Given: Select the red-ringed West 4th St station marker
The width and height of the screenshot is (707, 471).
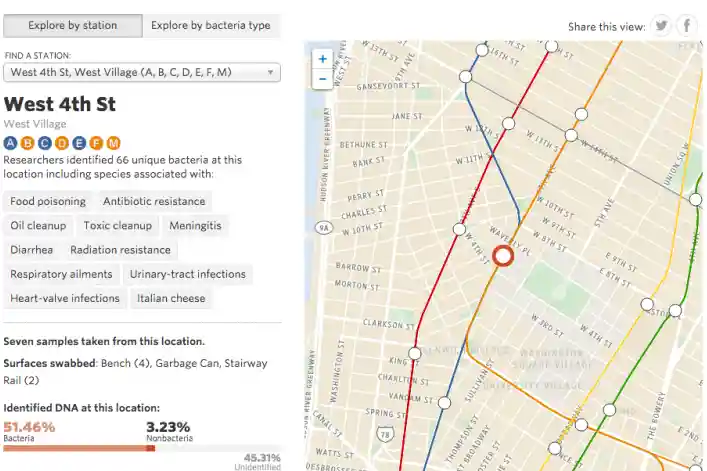Looking at the screenshot, I should pos(502,256).
